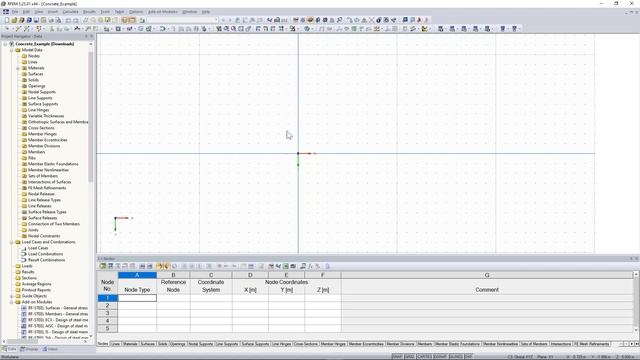The image size is (640, 360).
Task: Click the table tabs scroll-right arrow
Action: coord(631,344)
